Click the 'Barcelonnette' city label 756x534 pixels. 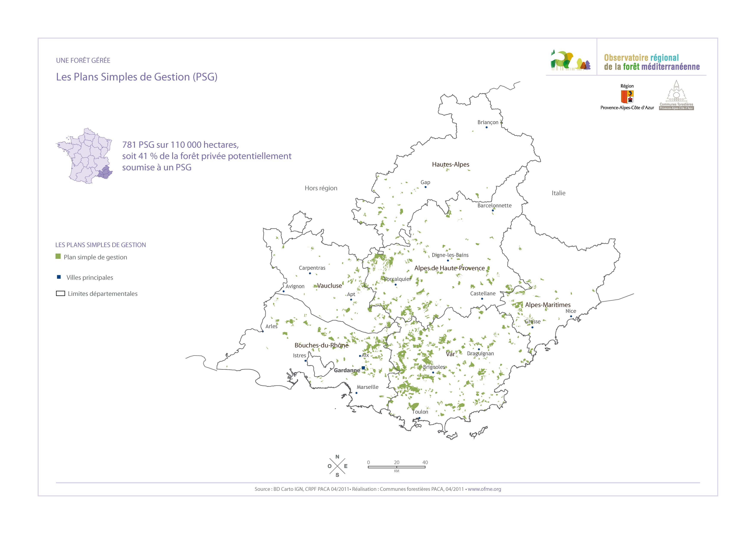click(x=494, y=205)
